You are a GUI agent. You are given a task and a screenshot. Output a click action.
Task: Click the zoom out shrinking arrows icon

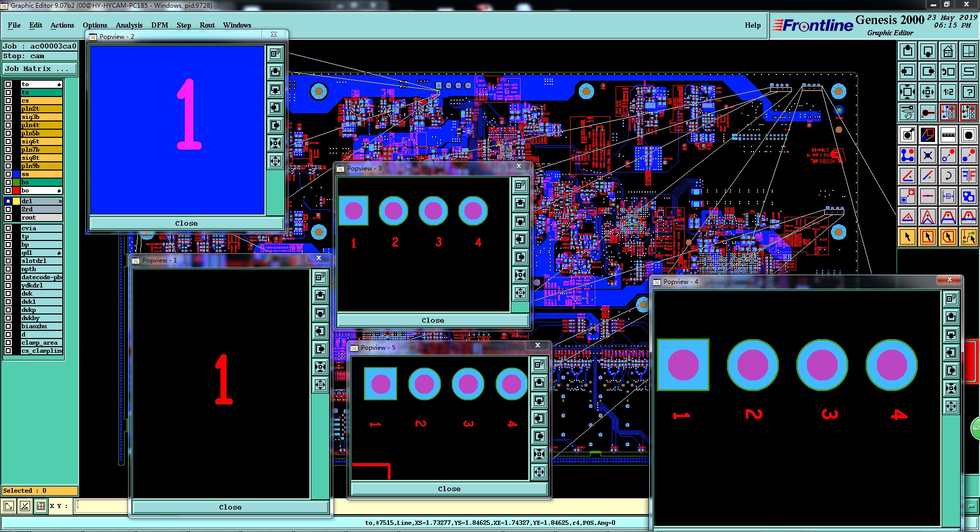click(x=928, y=92)
